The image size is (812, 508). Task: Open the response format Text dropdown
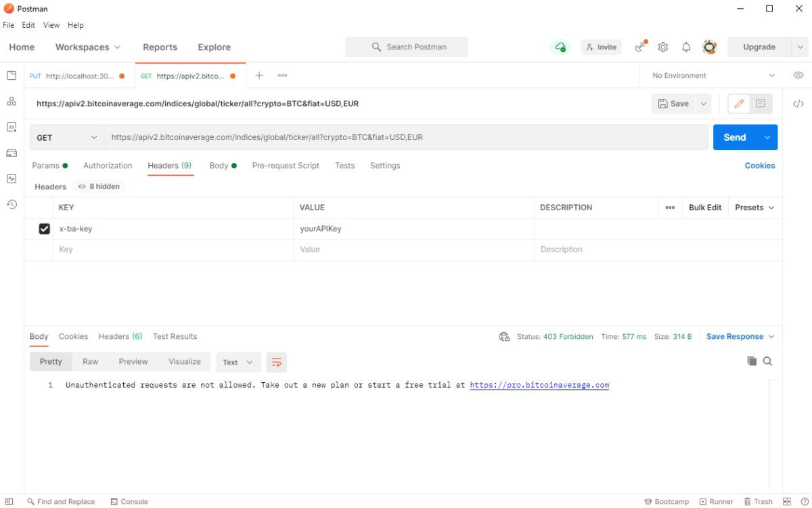point(238,363)
